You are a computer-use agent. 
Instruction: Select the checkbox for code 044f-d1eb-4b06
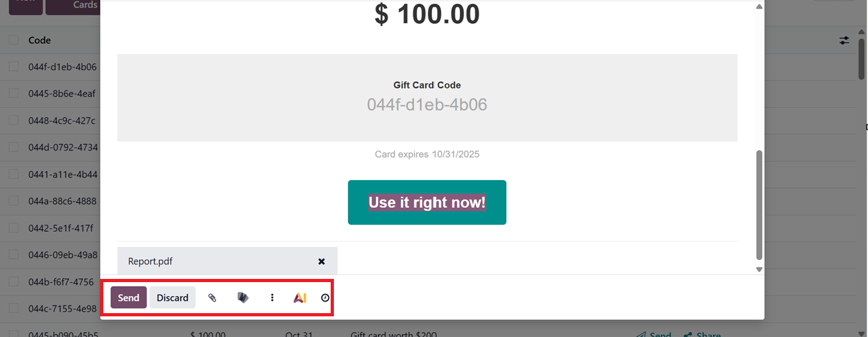14,66
